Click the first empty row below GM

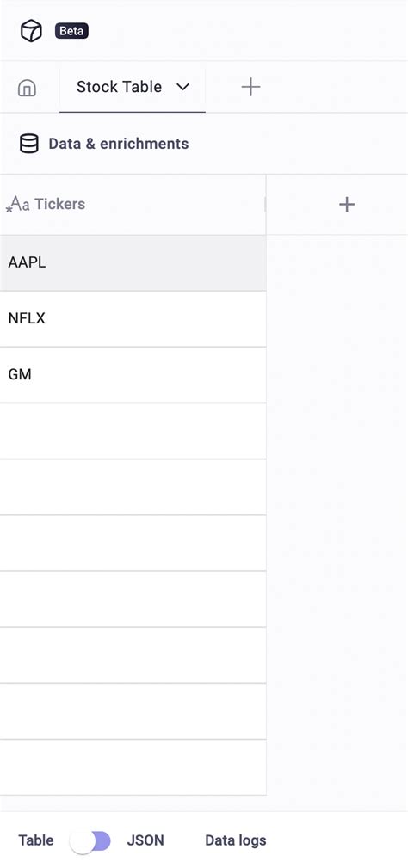tap(133, 431)
